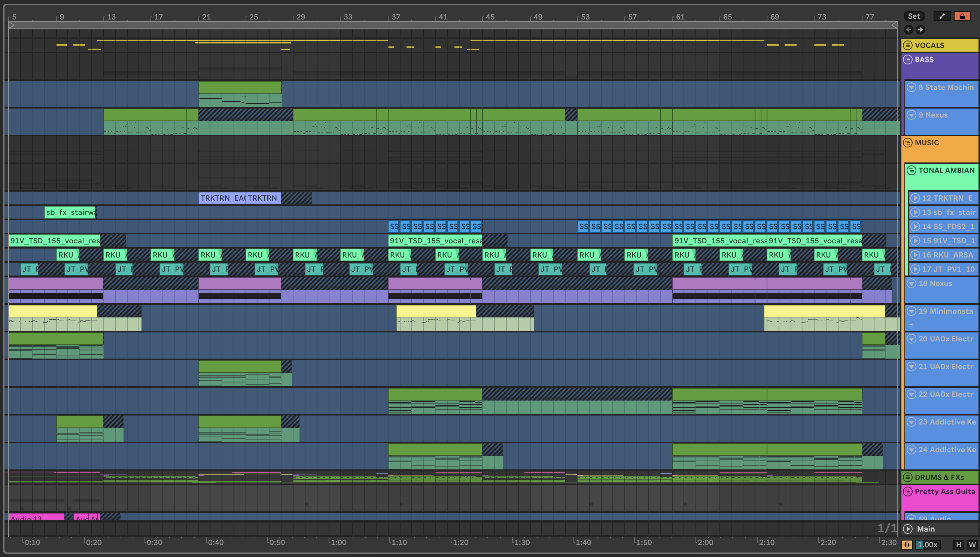Click unfold icon on 18 Nexus track
The width and height of the screenshot is (980, 557).
(911, 283)
